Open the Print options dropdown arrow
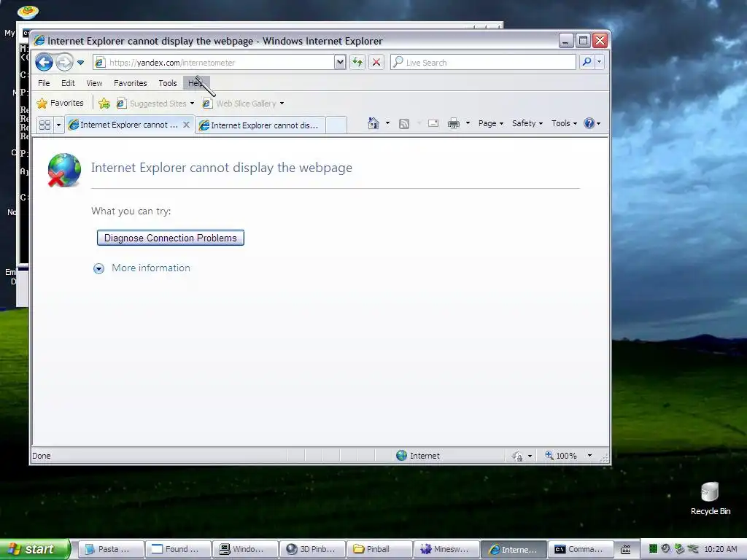This screenshot has width=747, height=560. [x=468, y=123]
